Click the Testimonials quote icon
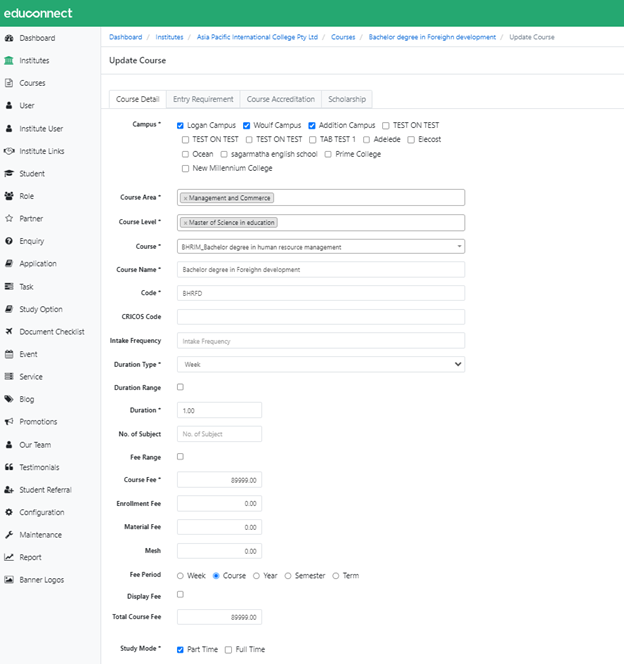624x664 pixels. tap(9, 467)
